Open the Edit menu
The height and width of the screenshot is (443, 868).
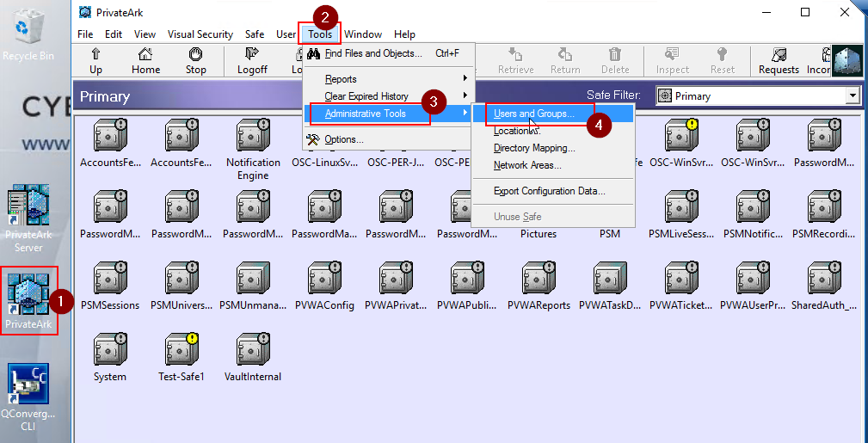coord(114,34)
